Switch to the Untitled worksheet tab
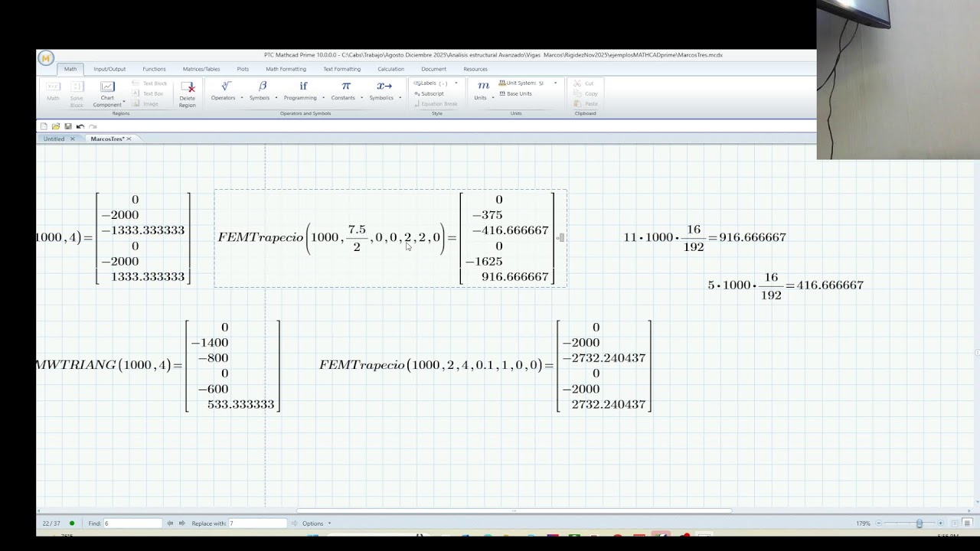980x551 pixels. click(x=54, y=139)
